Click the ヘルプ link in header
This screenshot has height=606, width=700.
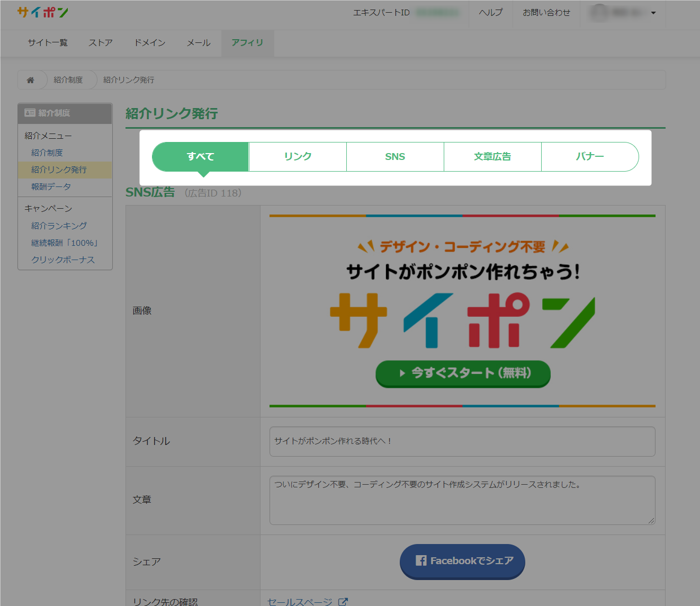491,13
